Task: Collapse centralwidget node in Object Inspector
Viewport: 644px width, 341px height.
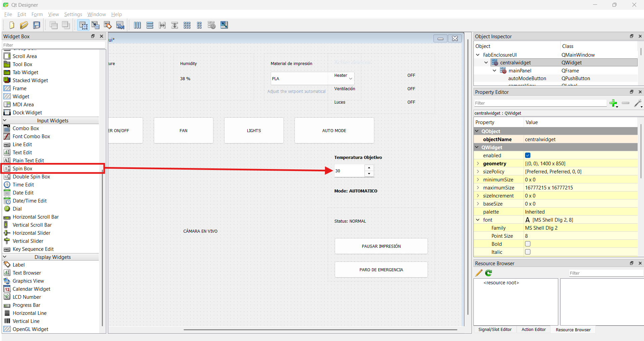Action: click(x=486, y=63)
